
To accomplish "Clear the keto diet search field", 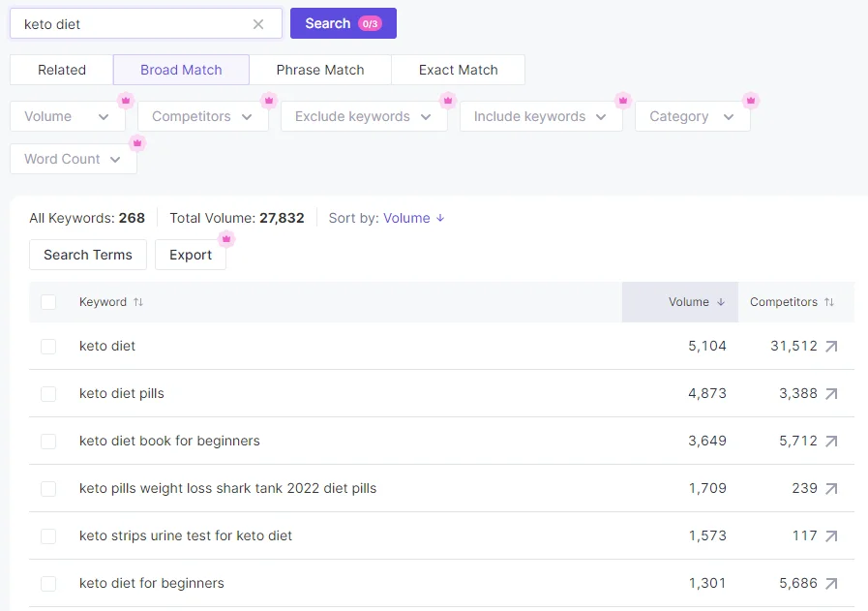I will pos(258,24).
